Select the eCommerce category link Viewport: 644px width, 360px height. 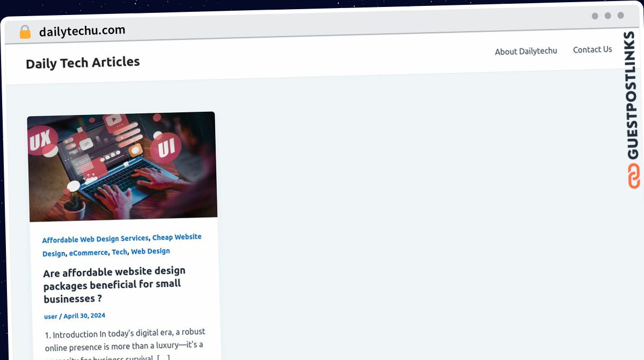tap(88, 253)
